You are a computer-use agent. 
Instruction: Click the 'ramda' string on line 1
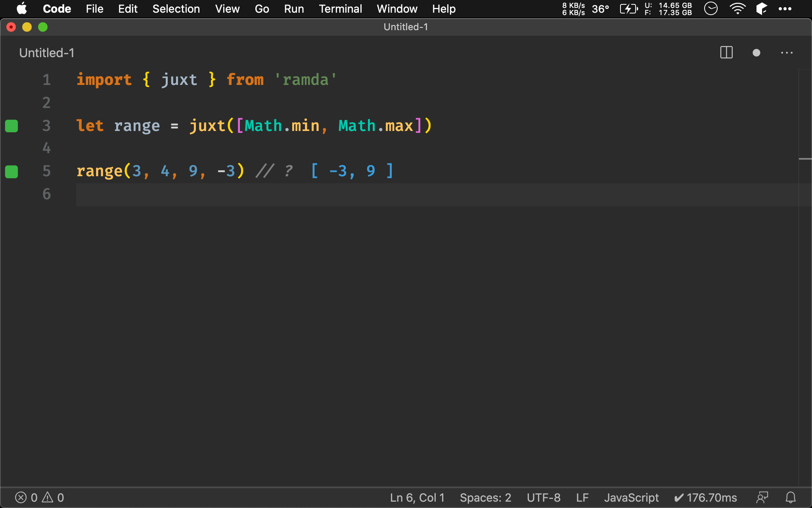coord(305,80)
